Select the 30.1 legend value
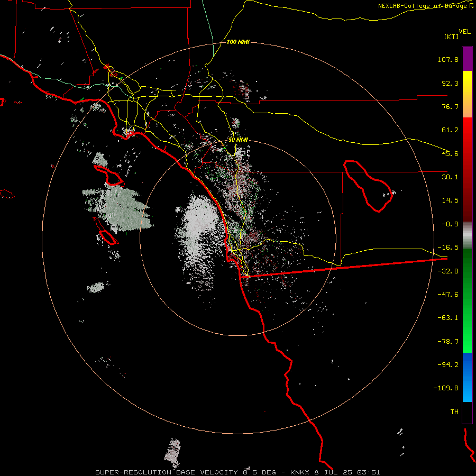Viewport: 476px width, 476px height. click(450, 177)
